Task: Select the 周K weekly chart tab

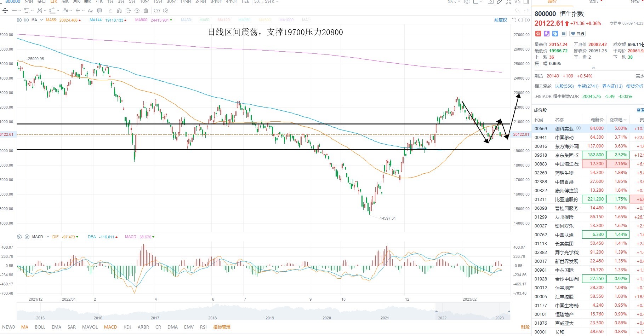Action: [65, 2]
